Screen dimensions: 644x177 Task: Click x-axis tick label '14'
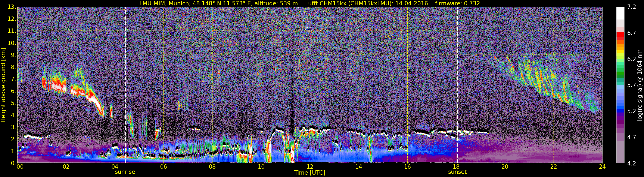click(x=358, y=167)
